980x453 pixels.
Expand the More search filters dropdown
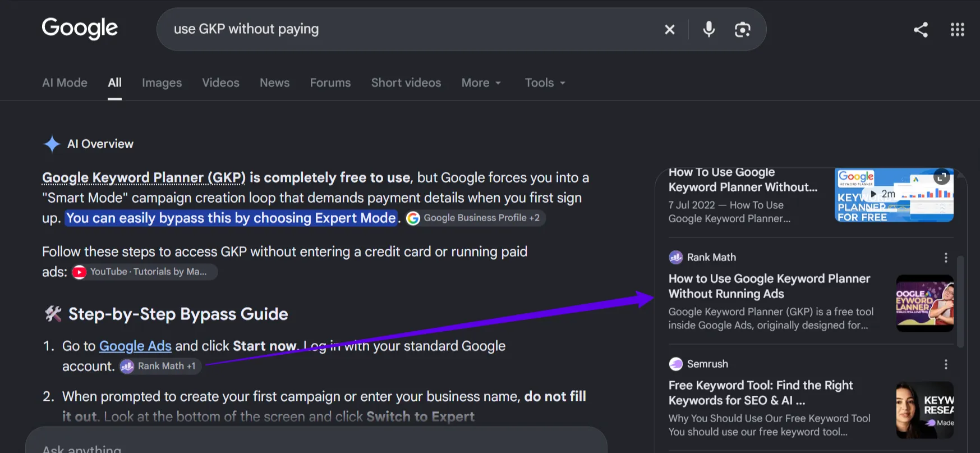[x=481, y=83]
